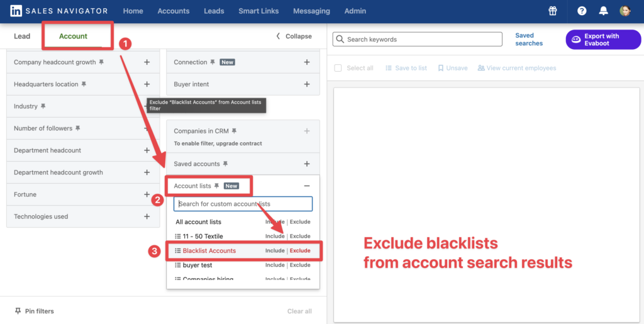This screenshot has width=644, height=324.
Task: Click the View current employees text
Action: [521, 68]
